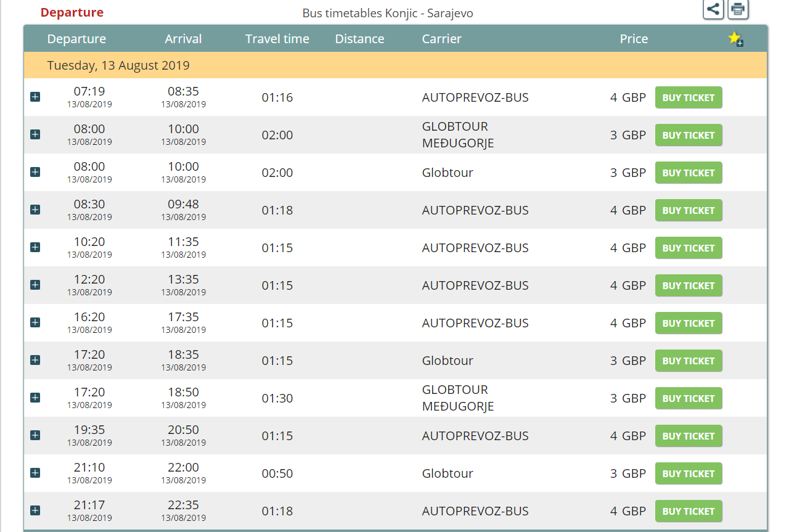
Task: Click the share icon above the timetable
Action: [713, 9]
